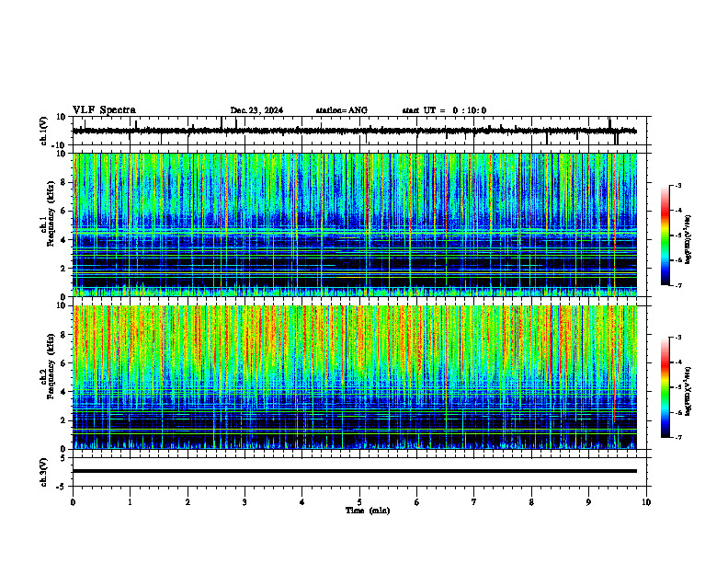The image size is (728, 563).
Task: Click the "station=ANG" header label
Action: pyautogui.click(x=342, y=110)
